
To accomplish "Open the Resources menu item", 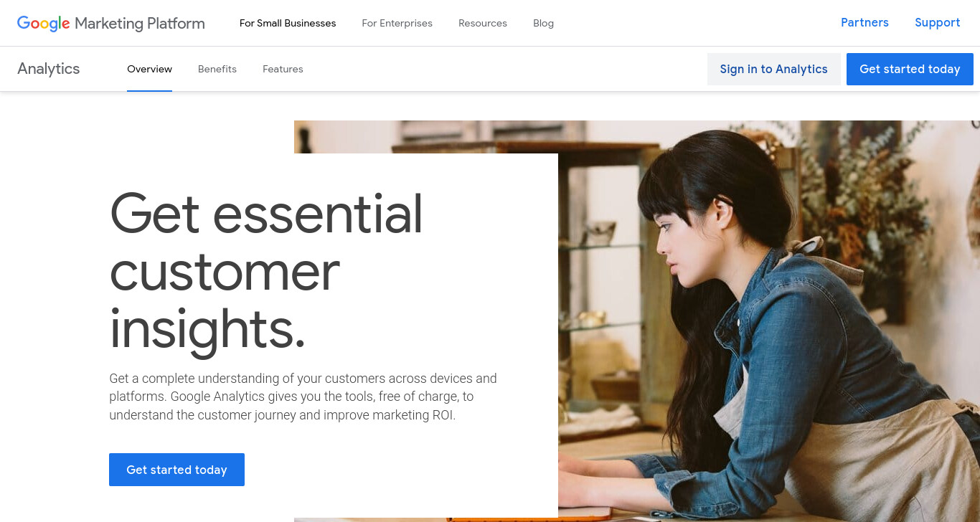I will pos(483,23).
